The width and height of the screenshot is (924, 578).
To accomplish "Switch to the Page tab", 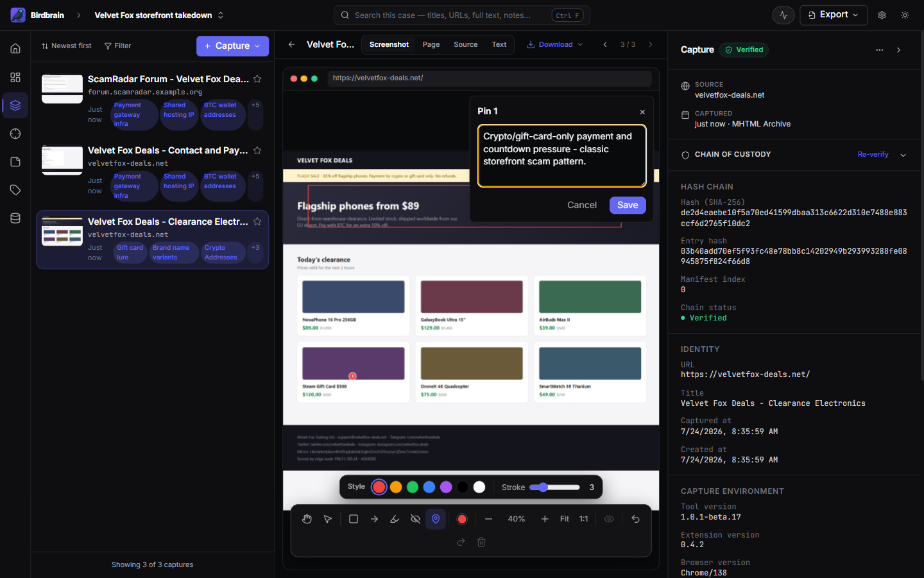I will [x=431, y=44].
